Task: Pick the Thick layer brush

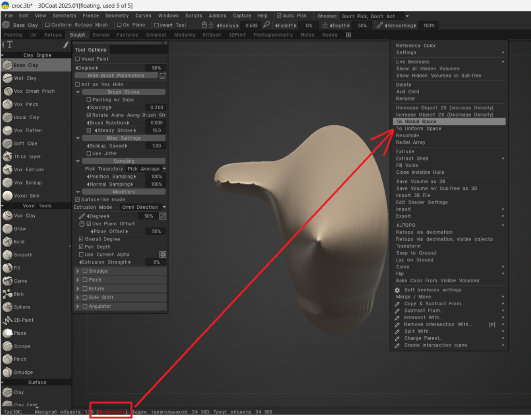Action: 27,157
